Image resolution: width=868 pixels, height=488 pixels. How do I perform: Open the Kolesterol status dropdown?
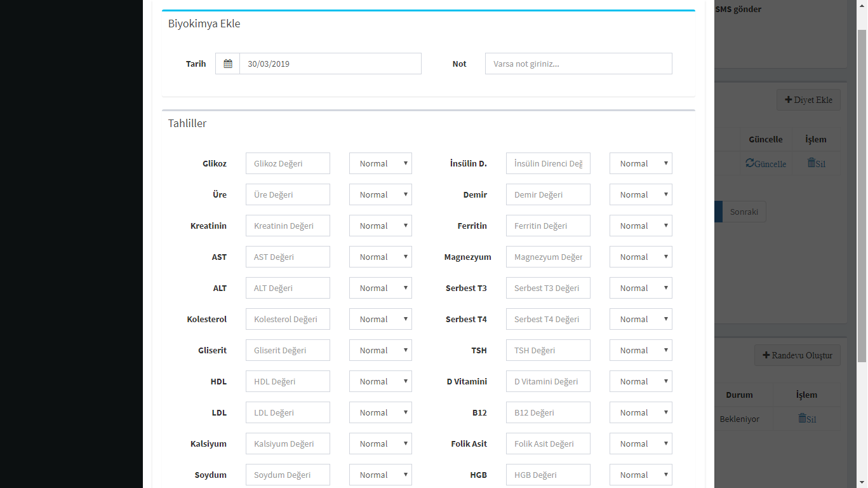pos(380,319)
